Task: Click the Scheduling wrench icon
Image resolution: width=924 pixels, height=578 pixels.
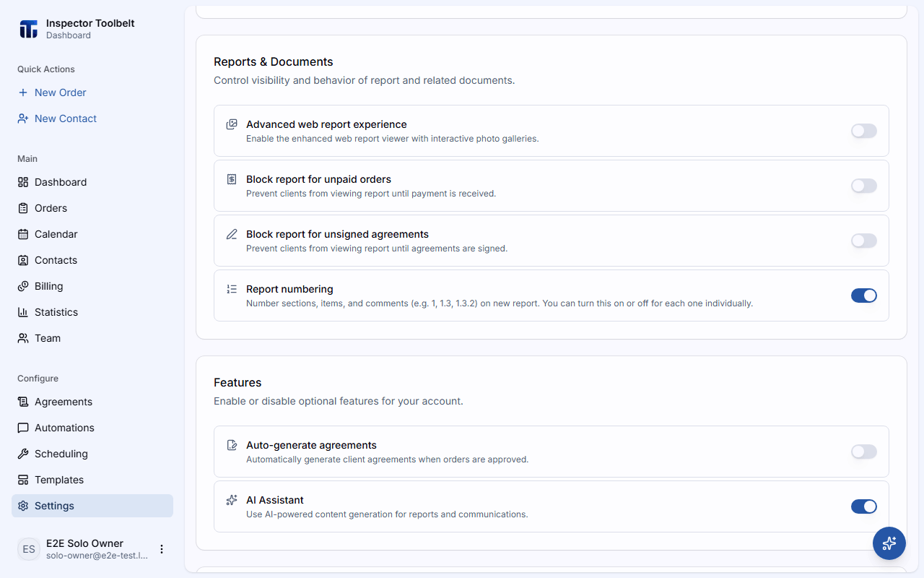Action: point(23,454)
